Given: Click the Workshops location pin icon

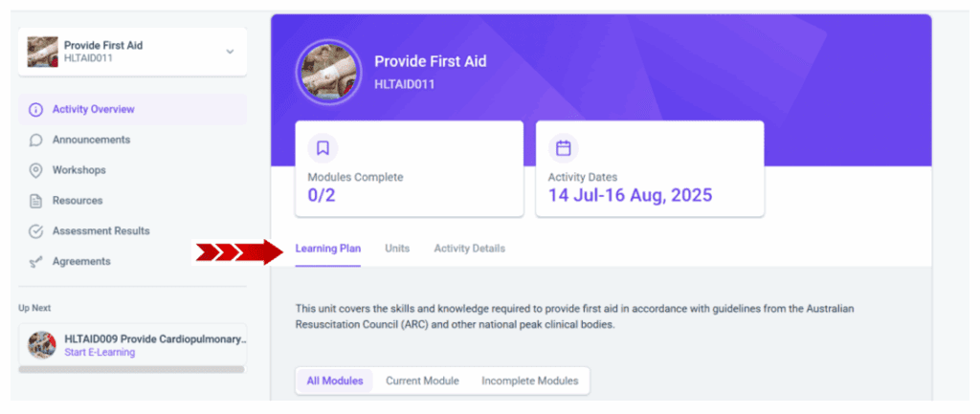Looking at the screenshot, I should (36, 170).
